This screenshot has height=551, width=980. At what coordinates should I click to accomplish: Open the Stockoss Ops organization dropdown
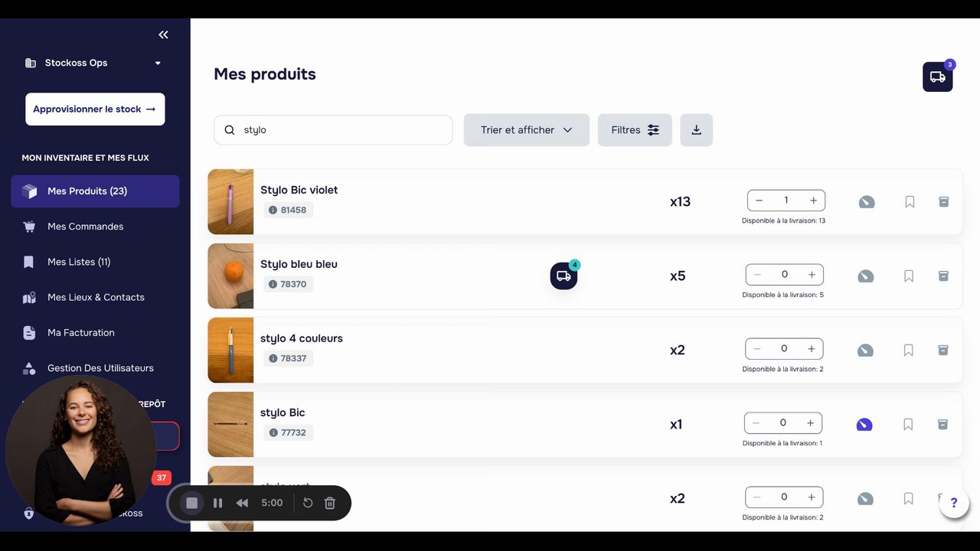pyautogui.click(x=93, y=63)
